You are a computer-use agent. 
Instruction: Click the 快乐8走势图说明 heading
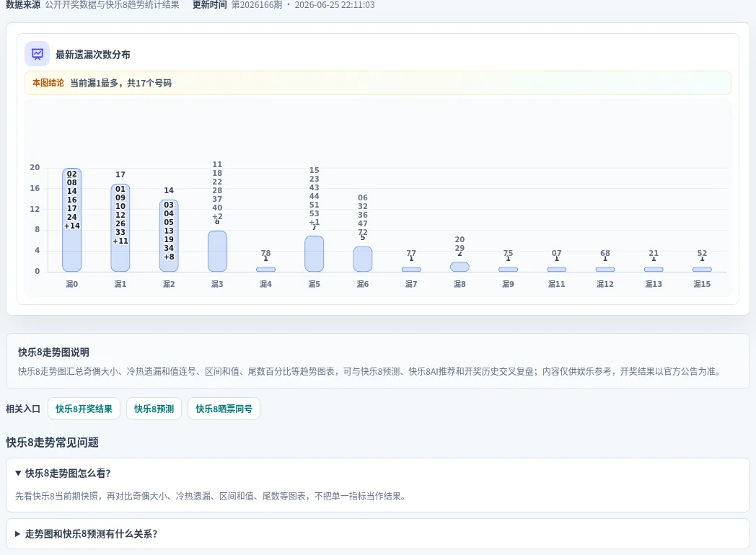53,352
